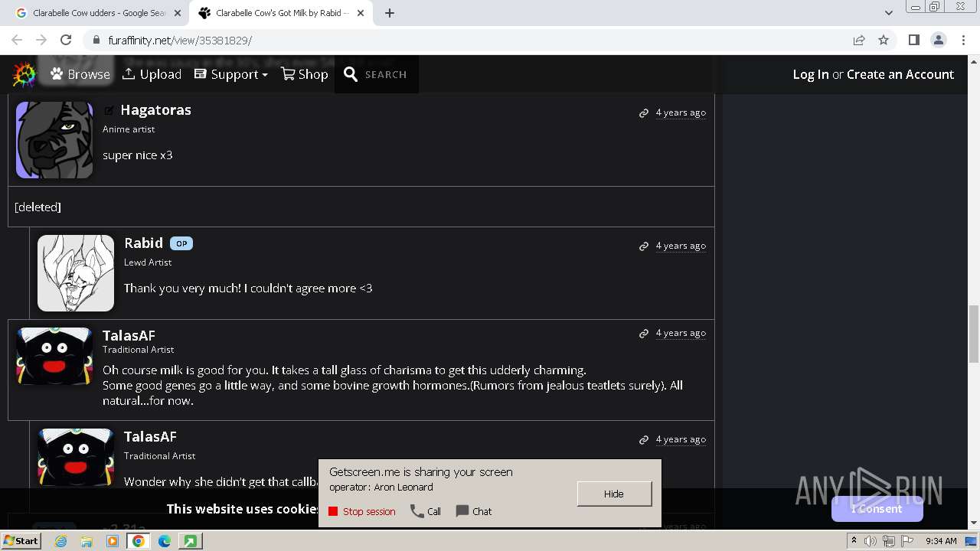Image resolution: width=980 pixels, height=551 pixels.
Task: Click Stop session in Getscreen popup
Action: click(362, 511)
